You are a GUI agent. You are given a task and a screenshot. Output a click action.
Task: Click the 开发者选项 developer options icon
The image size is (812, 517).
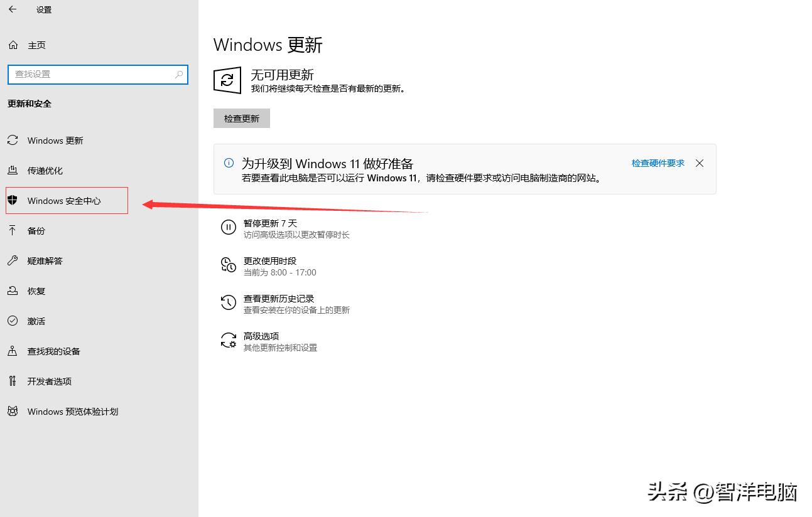13,381
